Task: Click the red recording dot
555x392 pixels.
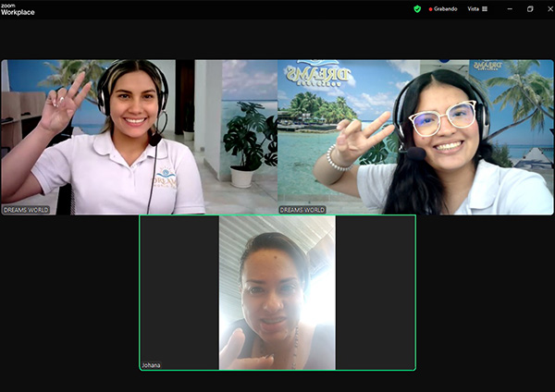Action: [x=430, y=9]
